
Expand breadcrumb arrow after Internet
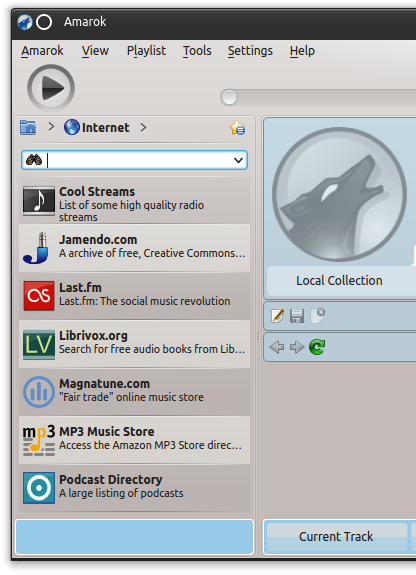[143, 127]
